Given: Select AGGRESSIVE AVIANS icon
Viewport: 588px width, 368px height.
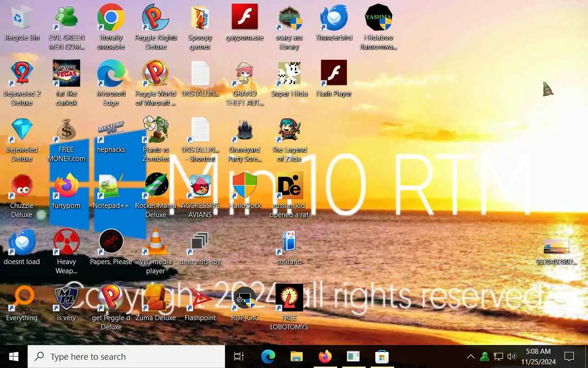Looking at the screenshot, I should click(x=200, y=186).
